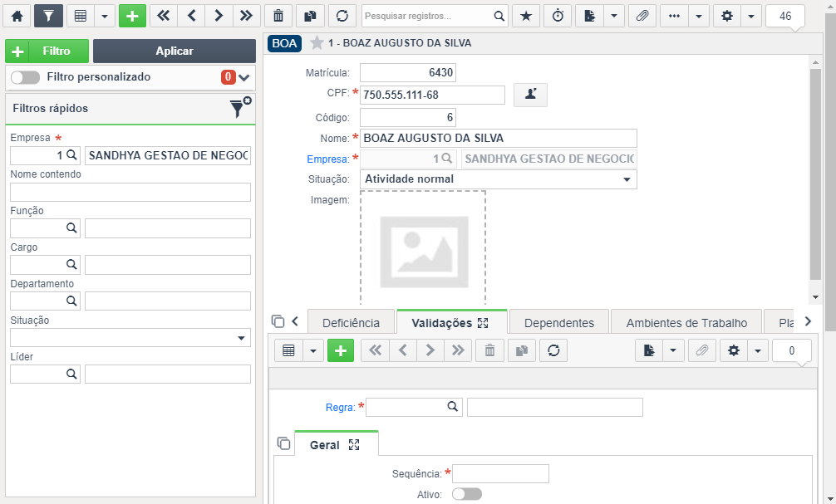Switch Validações sub-toolbar to grid view
Screen dimensions: 836x504
288,350
